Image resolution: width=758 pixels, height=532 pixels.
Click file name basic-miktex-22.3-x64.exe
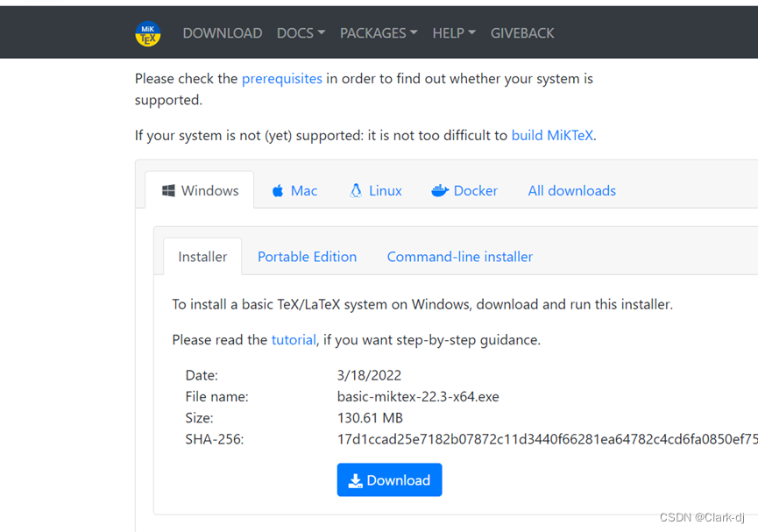pyautogui.click(x=418, y=396)
